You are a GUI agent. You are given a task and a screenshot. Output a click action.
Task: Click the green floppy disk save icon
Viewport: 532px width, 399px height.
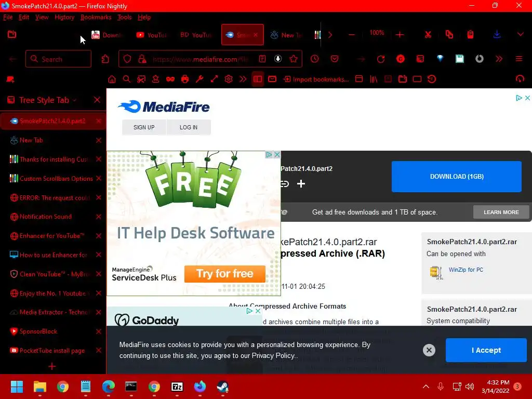tap(460, 59)
